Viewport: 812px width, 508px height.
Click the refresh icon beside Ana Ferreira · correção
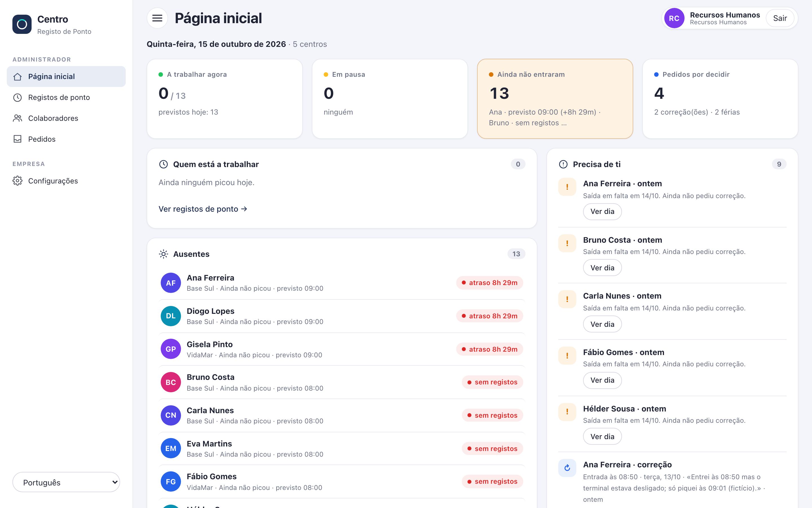(x=567, y=468)
